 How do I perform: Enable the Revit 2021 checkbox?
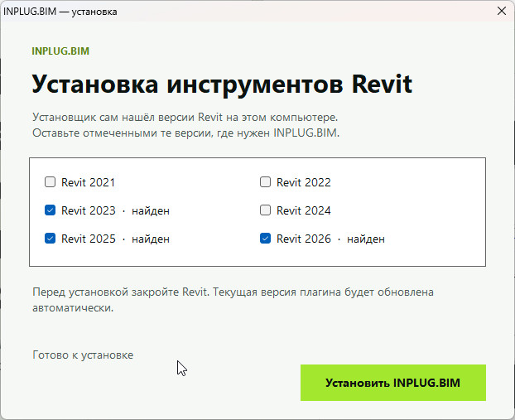click(50, 182)
